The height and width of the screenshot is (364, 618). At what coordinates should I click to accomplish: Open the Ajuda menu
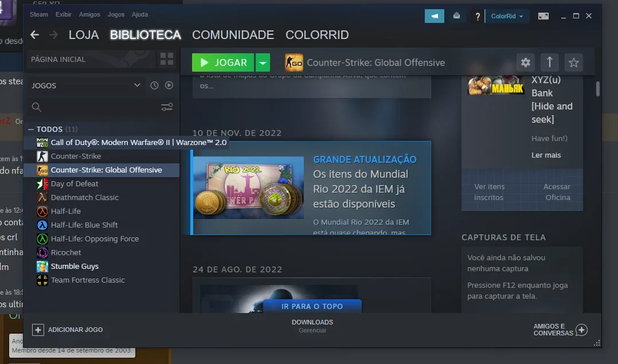pyautogui.click(x=140, y=14)
